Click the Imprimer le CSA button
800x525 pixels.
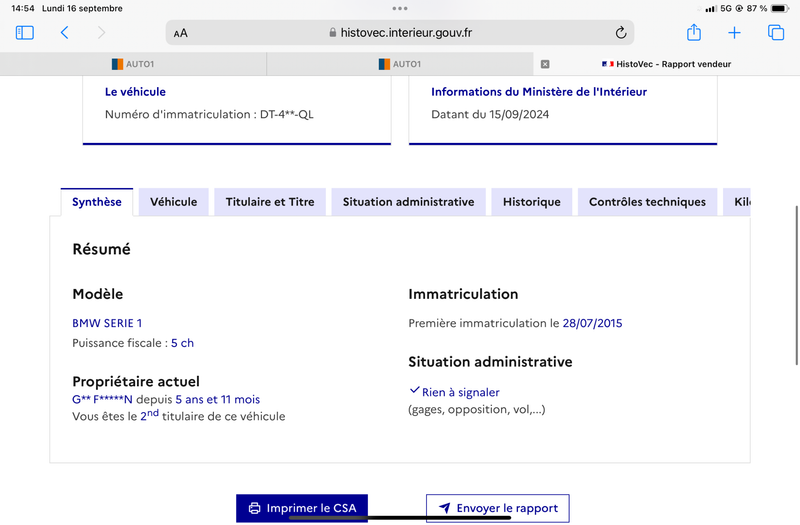(302, 508)
